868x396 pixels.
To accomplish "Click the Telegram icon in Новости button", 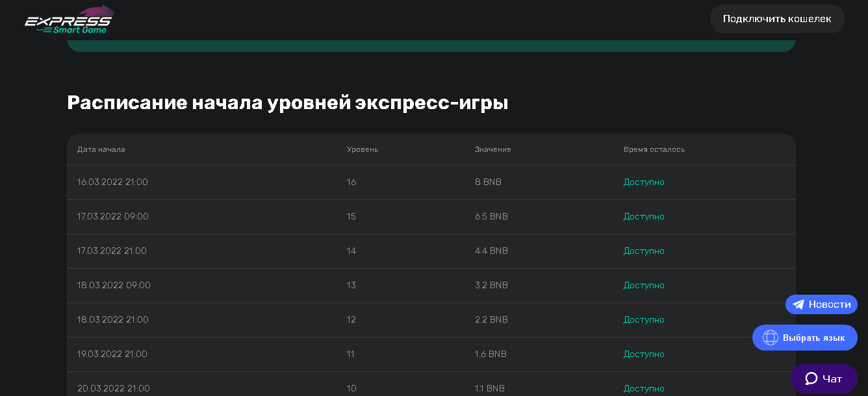I will pyautogui.click(x=798, y=304).
